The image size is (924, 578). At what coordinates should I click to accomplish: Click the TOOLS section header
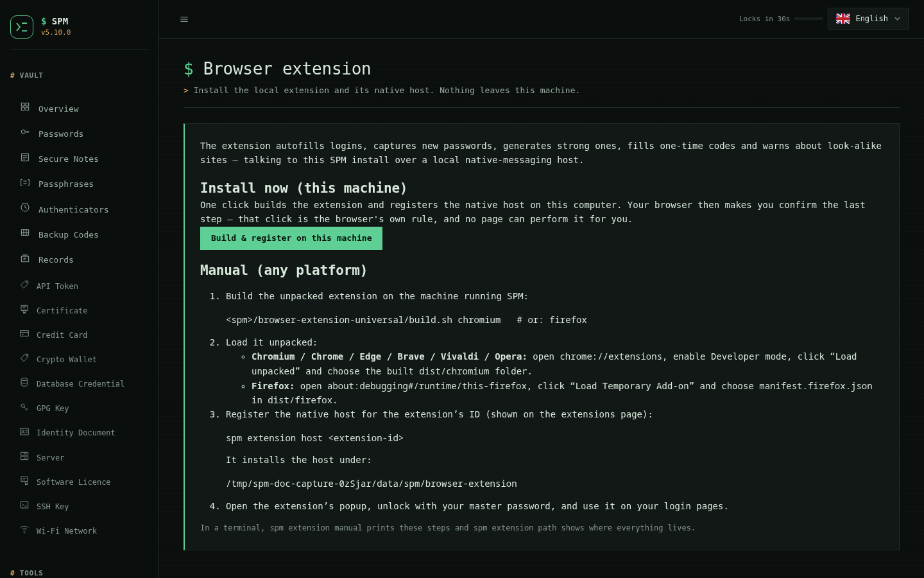27,573
